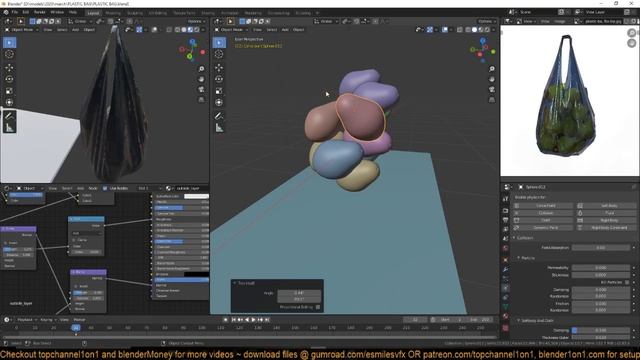
Task: Toggle camera view icon in main viewport
Action: point(492,89)
